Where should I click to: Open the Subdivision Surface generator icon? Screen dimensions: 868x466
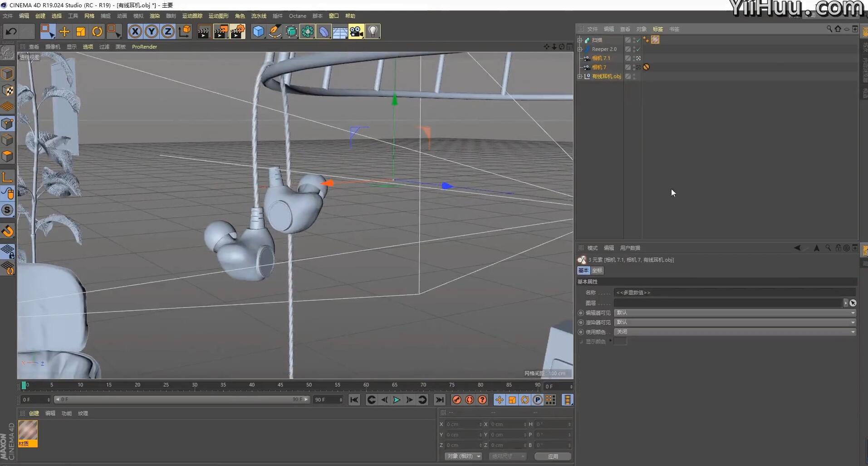pyautogui.click(x=291, y=31)
